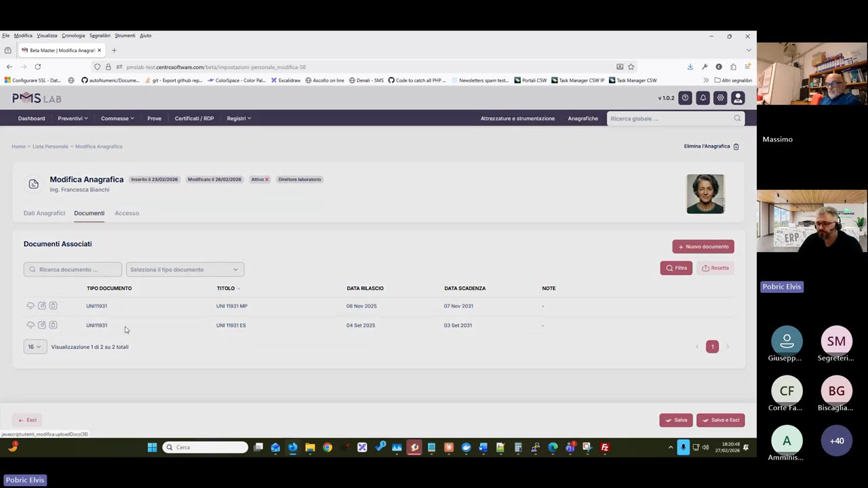Click the Salva button

[676, 420]
